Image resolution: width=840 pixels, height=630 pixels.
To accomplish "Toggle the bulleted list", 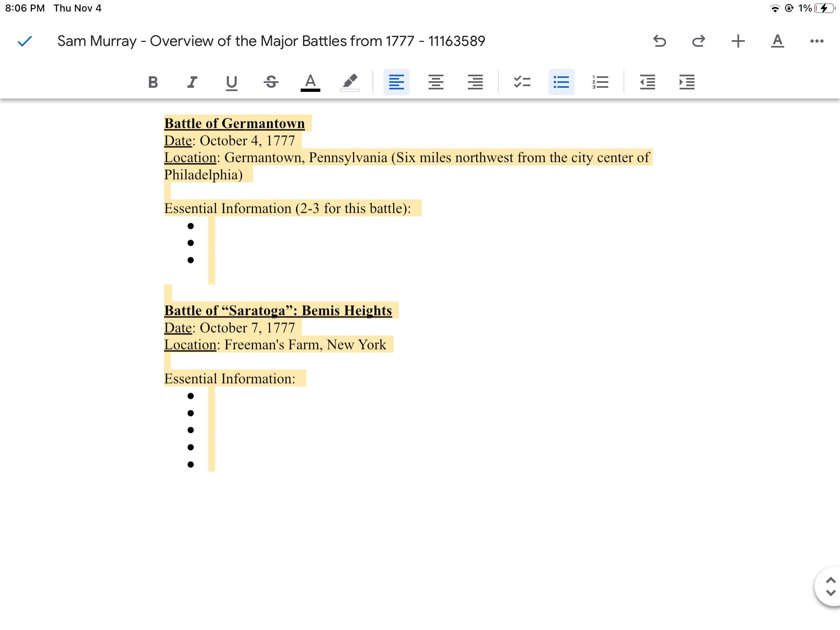I will pos(561,82).
